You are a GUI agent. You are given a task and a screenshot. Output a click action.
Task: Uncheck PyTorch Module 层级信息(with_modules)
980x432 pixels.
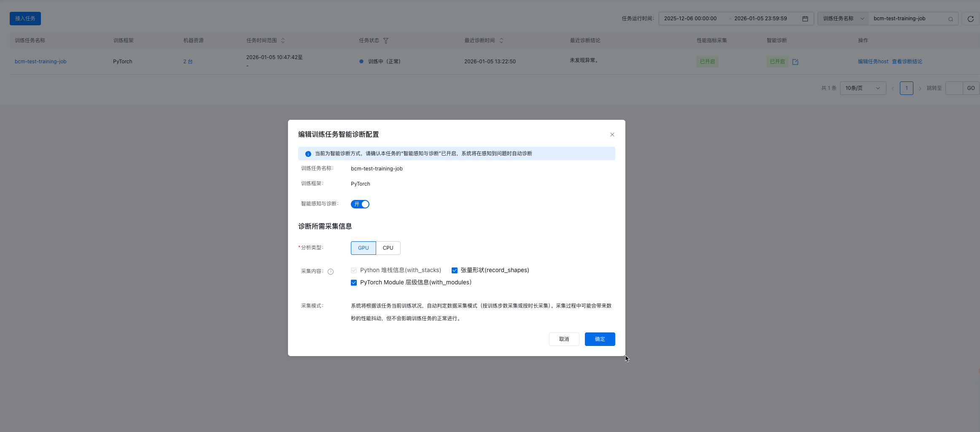[x=354, y=282]
